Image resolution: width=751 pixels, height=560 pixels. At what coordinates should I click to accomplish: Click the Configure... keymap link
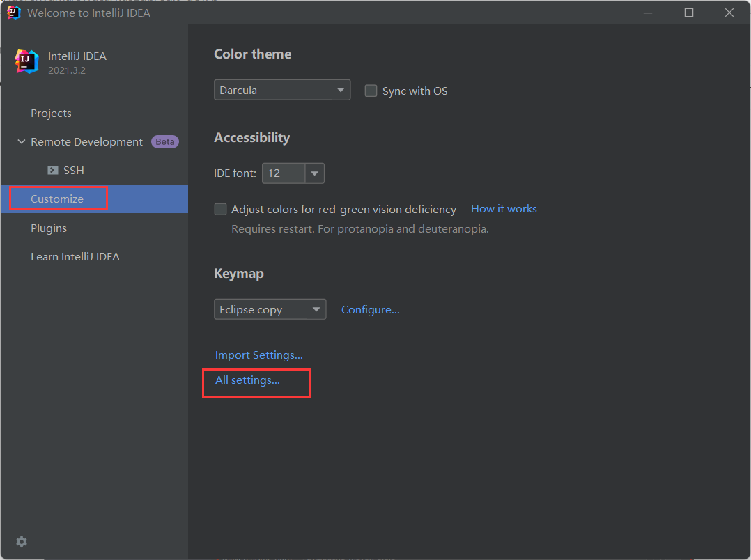tap(370, 310)
